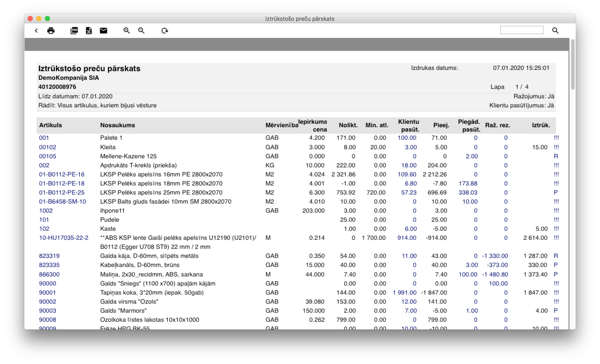Click the !!! marker in Palete 1 row

click(x=556, y=138)
